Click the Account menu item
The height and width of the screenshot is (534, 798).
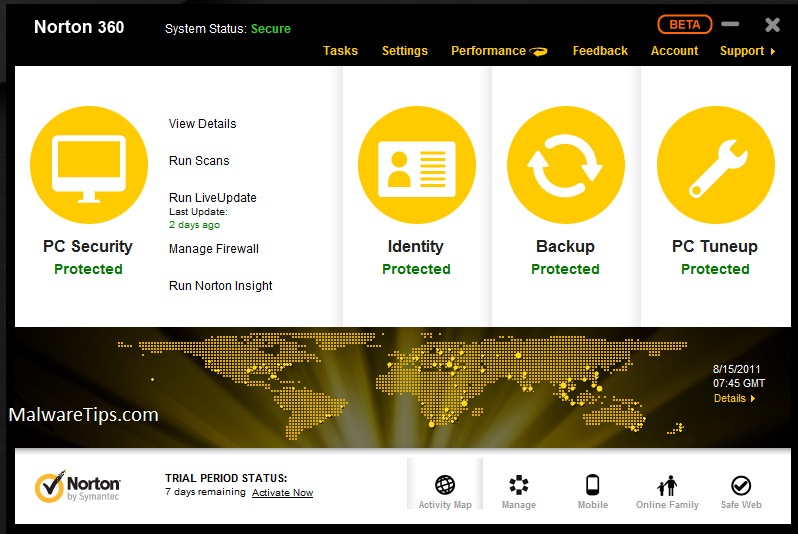coord(674,51)
